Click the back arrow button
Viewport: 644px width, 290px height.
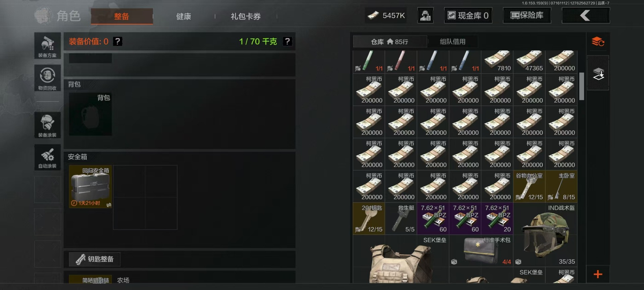(x=586, y=15)
